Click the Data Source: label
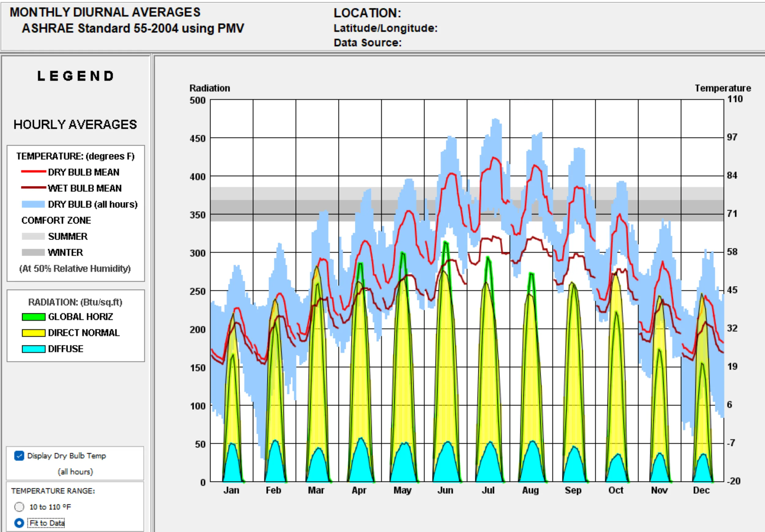The image size is (765, 532). 368,43
